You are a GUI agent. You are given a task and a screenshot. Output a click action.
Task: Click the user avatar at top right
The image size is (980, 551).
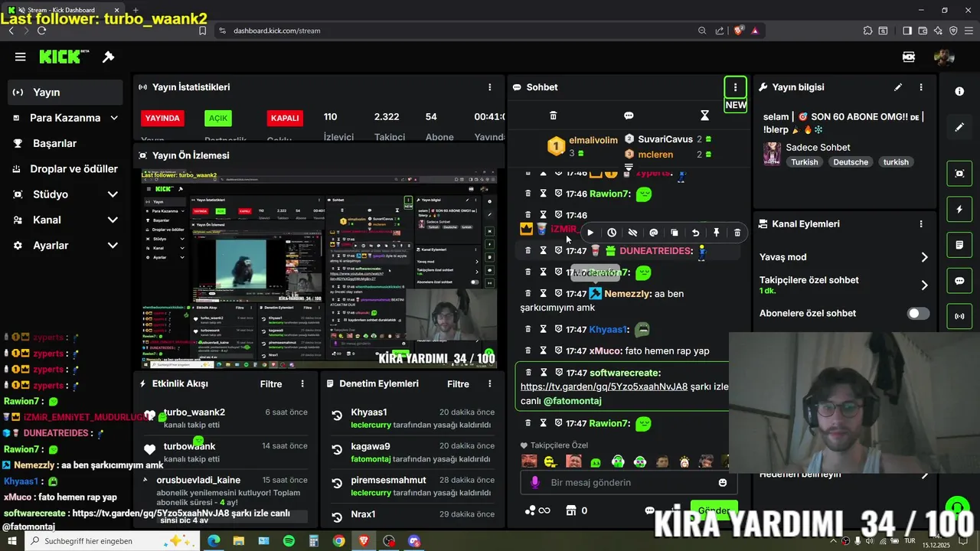point(944,57)
